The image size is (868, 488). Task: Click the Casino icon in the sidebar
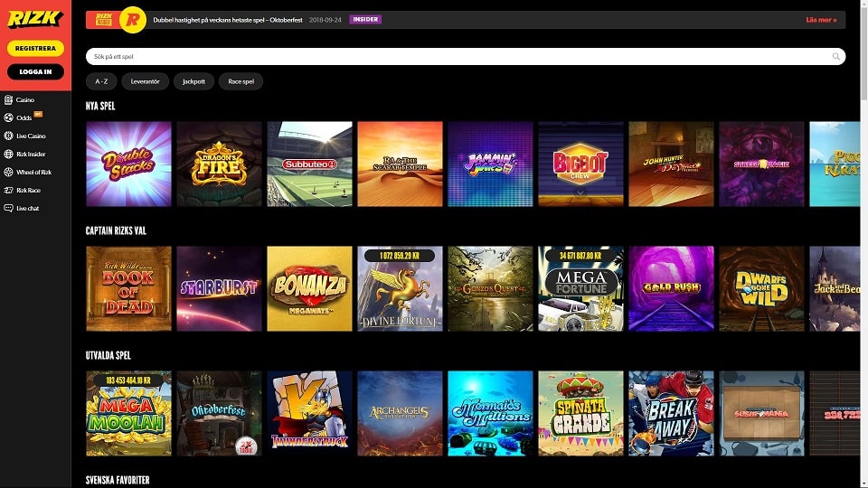(x=8, y=99)
